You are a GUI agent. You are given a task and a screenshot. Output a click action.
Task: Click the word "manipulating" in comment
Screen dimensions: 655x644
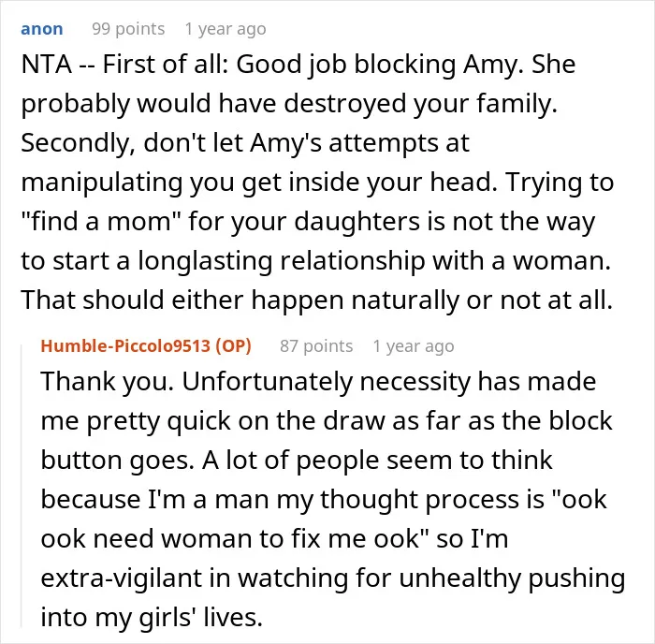tap(102, 183)
